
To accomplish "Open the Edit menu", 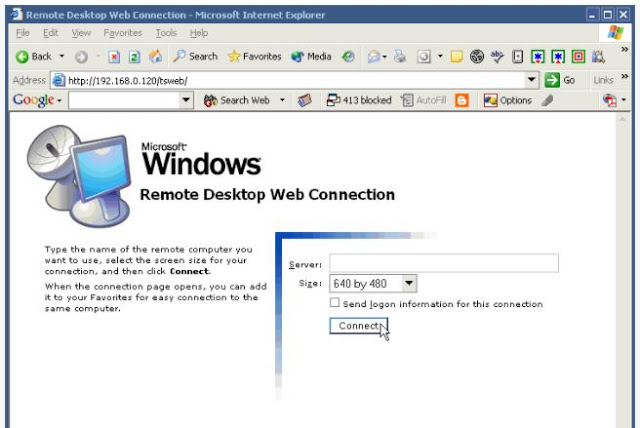I will click(51, 33).
